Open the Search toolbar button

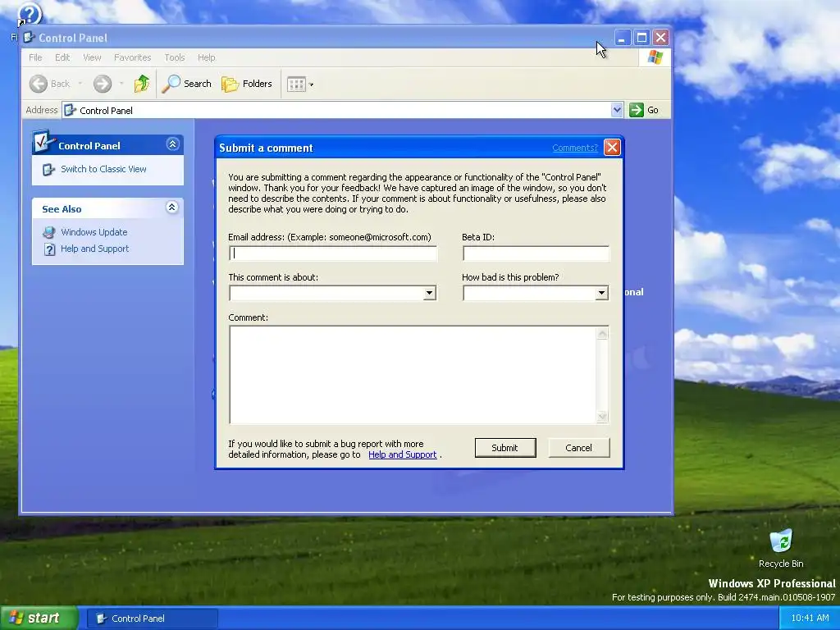(187, 84)
